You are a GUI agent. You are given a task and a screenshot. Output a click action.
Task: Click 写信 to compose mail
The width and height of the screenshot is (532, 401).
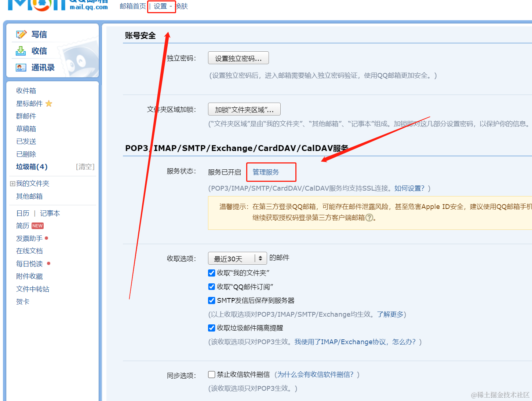point(39,34)
